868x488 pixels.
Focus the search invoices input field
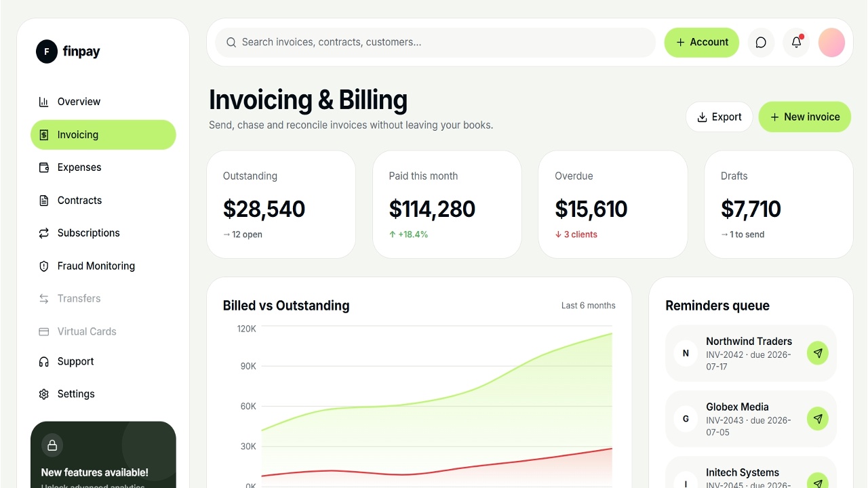435,42
